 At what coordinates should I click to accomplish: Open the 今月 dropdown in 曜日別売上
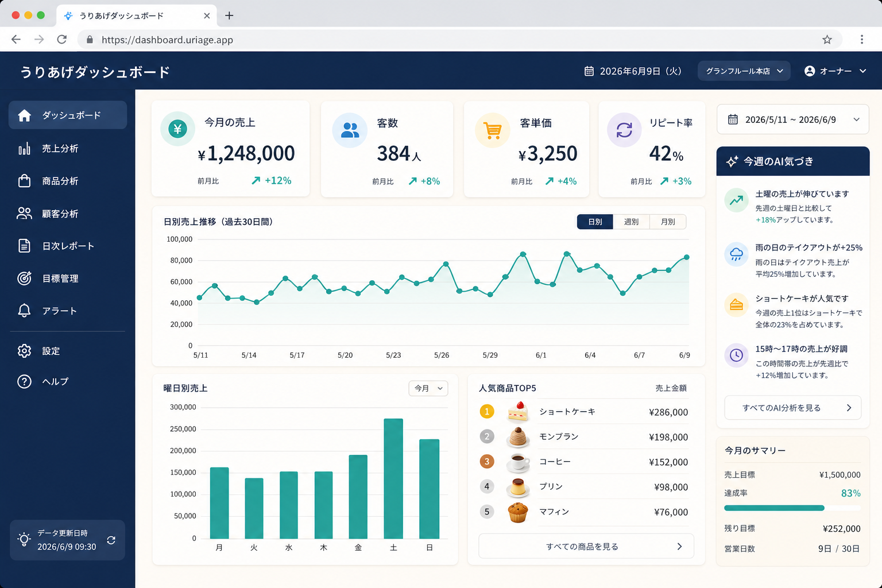coord(428,388)
